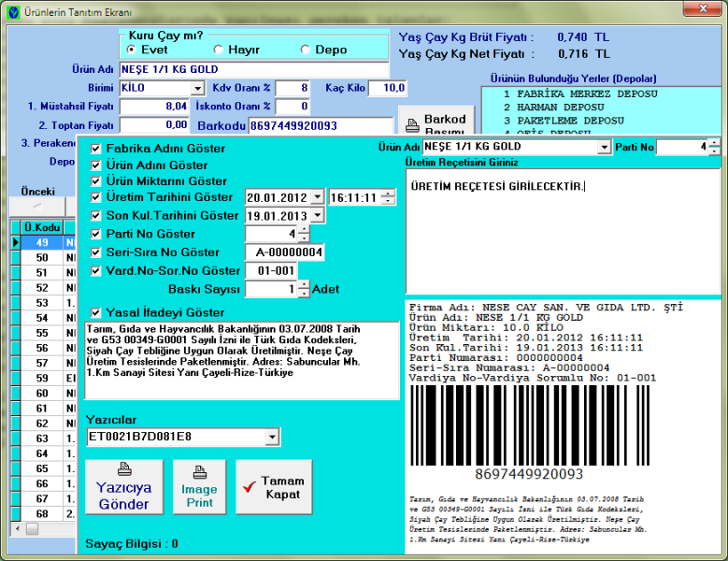Select row with Ü.Kodu 50
Screen dimensions: 728x561
tap(42, 258)
